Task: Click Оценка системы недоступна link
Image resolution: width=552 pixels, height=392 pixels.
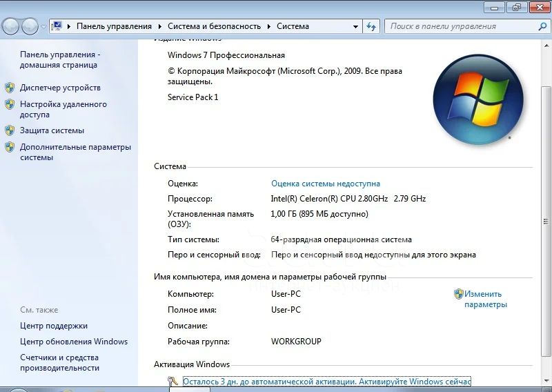Action: pos(326,184)
